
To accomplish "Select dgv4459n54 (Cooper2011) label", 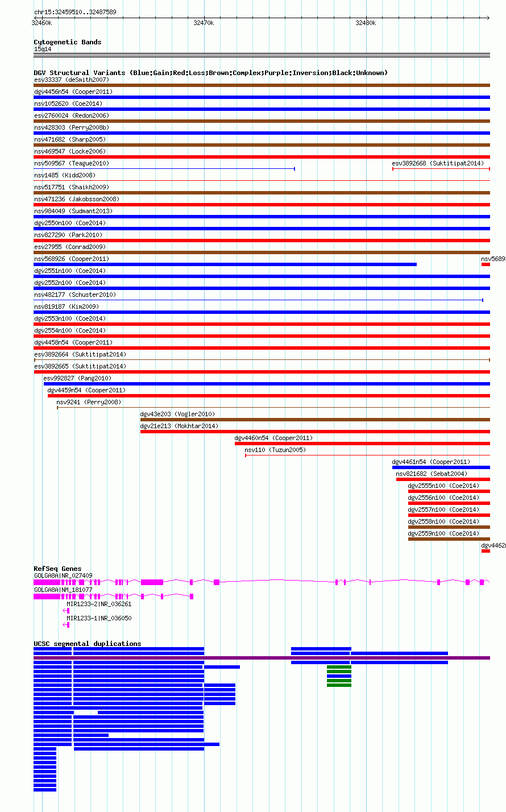I will click(87, 390).
